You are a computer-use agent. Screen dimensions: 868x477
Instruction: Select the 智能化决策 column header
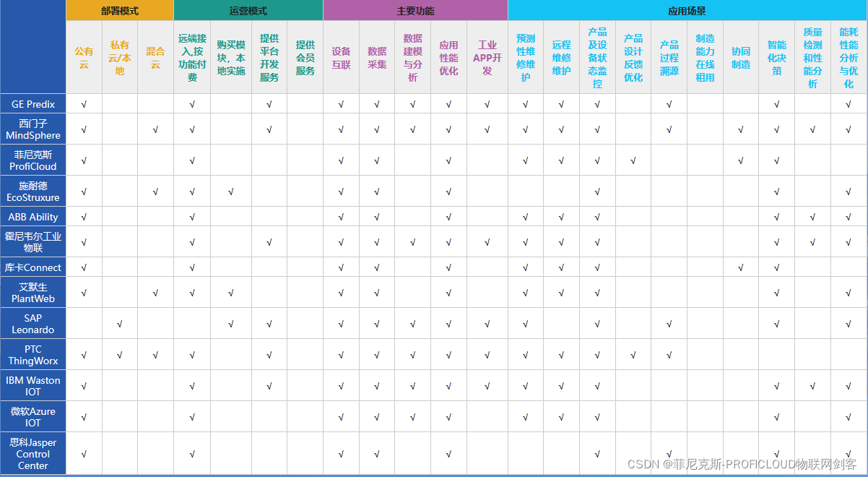point(777,58)
